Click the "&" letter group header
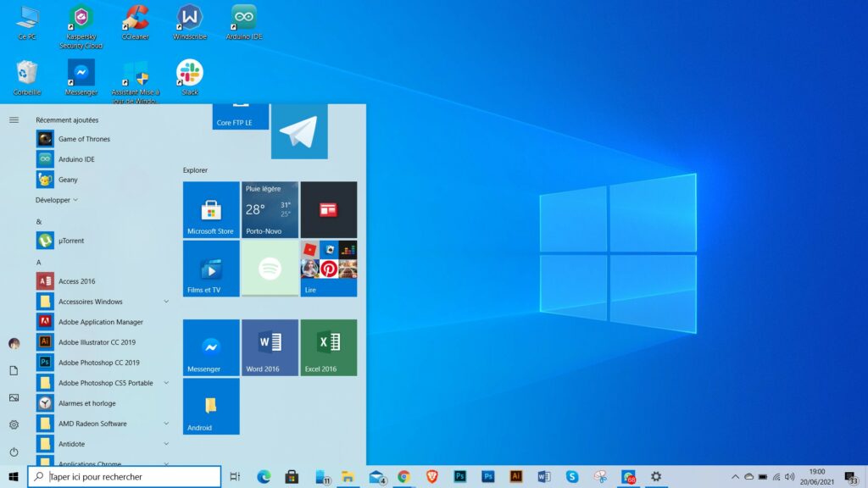This screenshot has height=488, width=868. (39, 222)
